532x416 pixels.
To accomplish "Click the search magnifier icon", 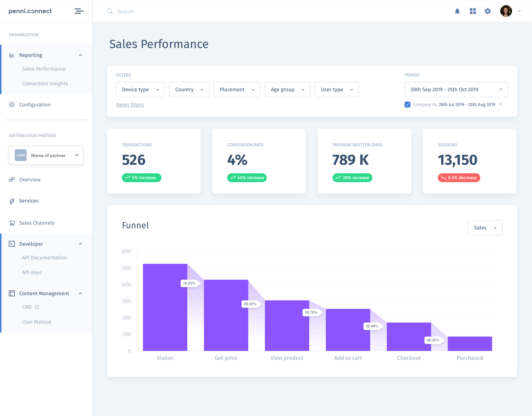I will click(x=110, y=11).
